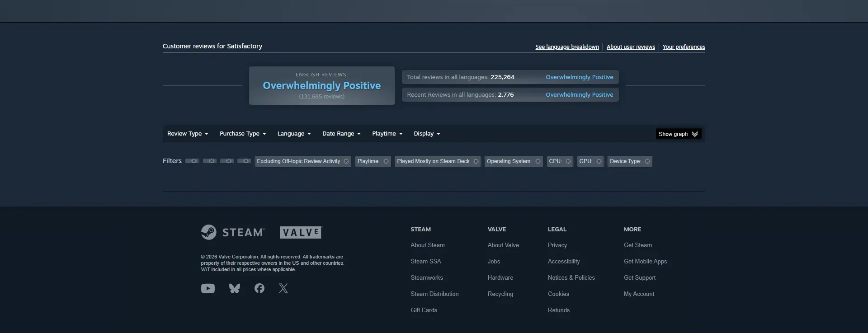This screenshot has width=868, height=333.
Task: Open the Your preferences link
Action: click(684, 47)
